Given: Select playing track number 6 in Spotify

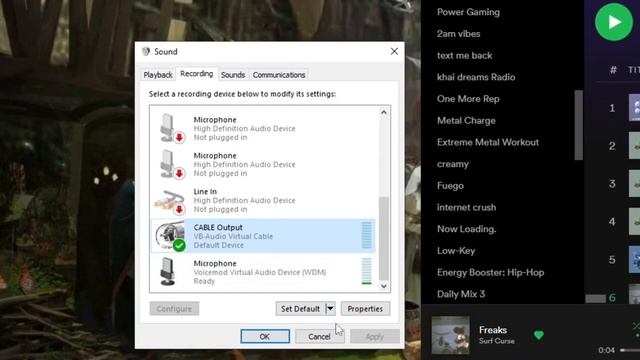Looking at the screenshot, I should click(x=612, y=298).
